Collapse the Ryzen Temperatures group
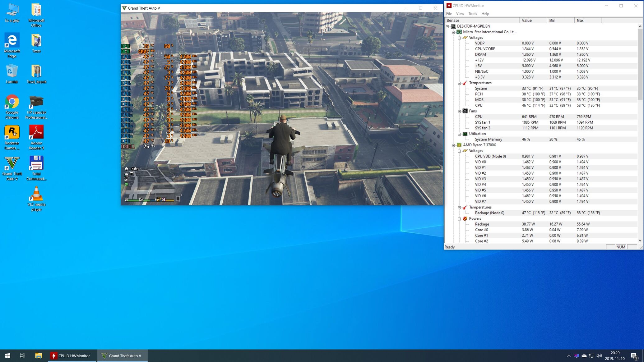The height and width of the screenshot is (362, 644). pos(459,207)
